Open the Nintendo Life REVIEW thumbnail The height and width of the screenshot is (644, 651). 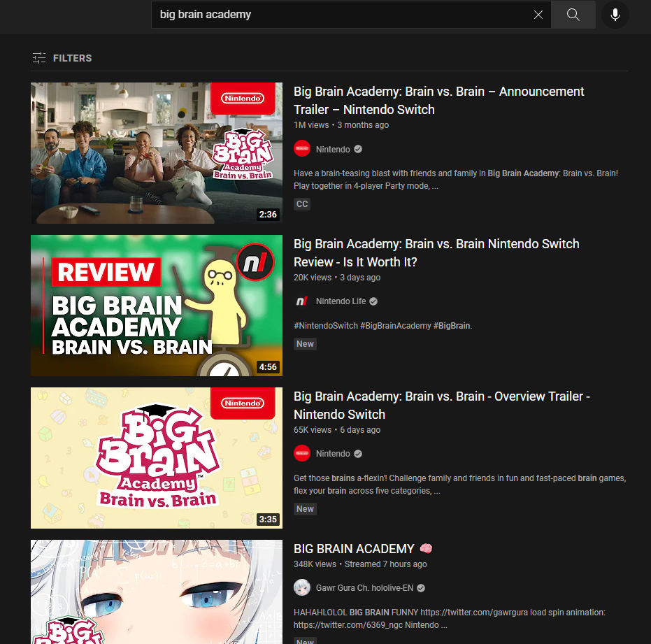coord(157,306)
